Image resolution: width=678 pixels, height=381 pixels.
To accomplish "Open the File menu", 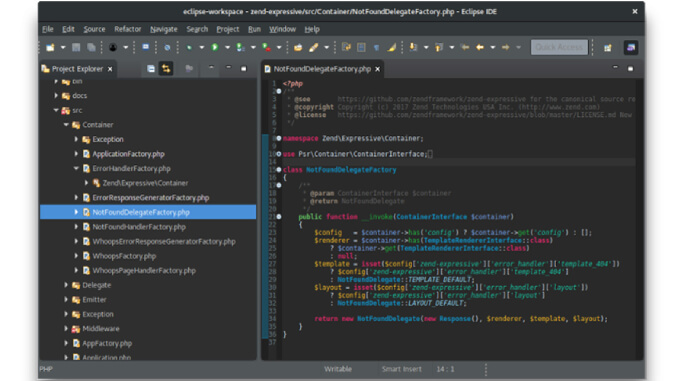I will 48,29.
